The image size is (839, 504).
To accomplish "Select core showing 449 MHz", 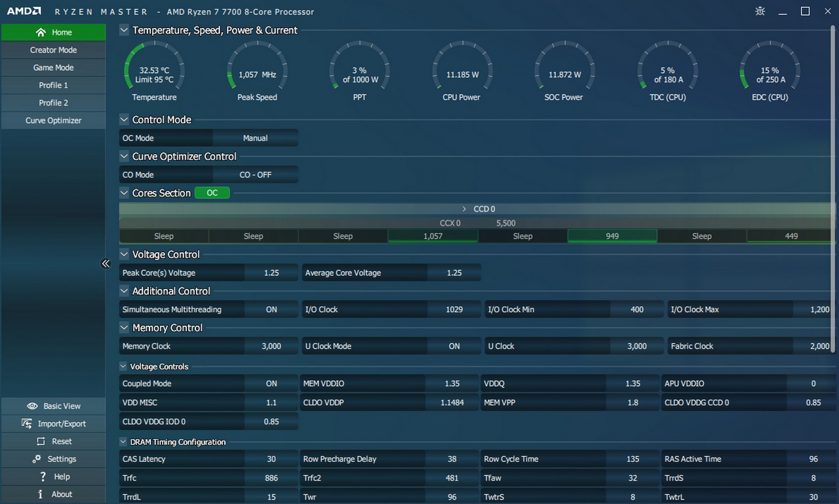I will 791,236.
